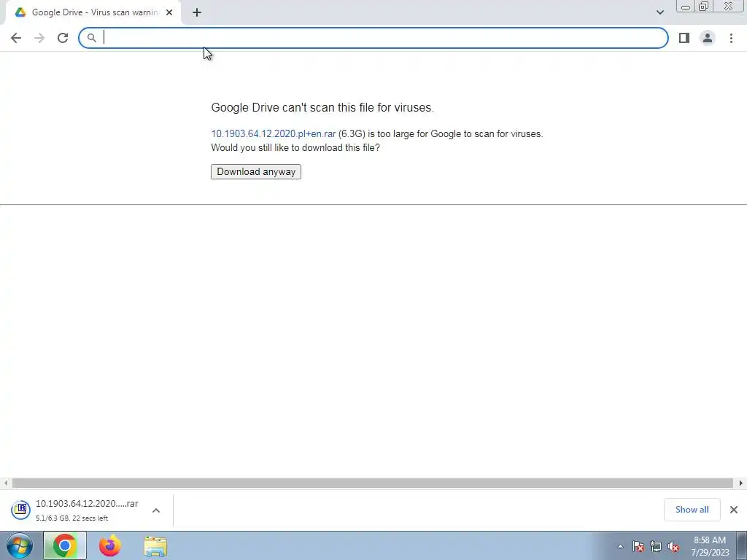The image size is (747, 560).
Task: Click the "Would you still like to download" text
Action: [295, 147]
